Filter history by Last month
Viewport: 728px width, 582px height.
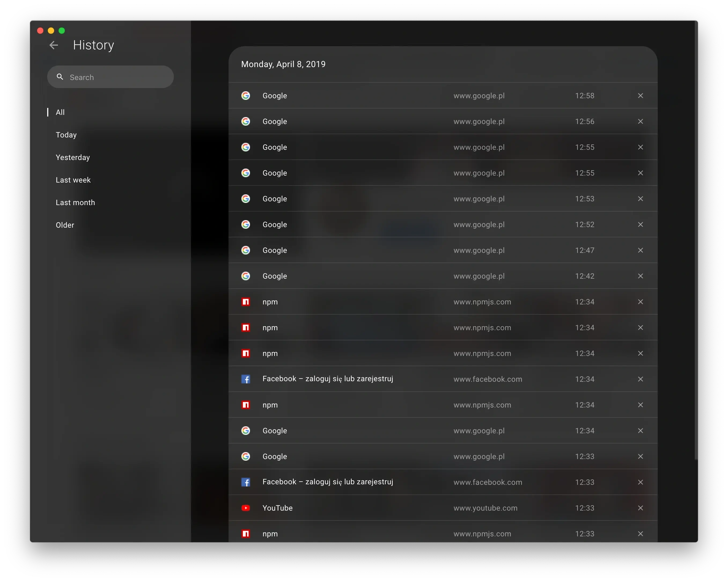75,202
